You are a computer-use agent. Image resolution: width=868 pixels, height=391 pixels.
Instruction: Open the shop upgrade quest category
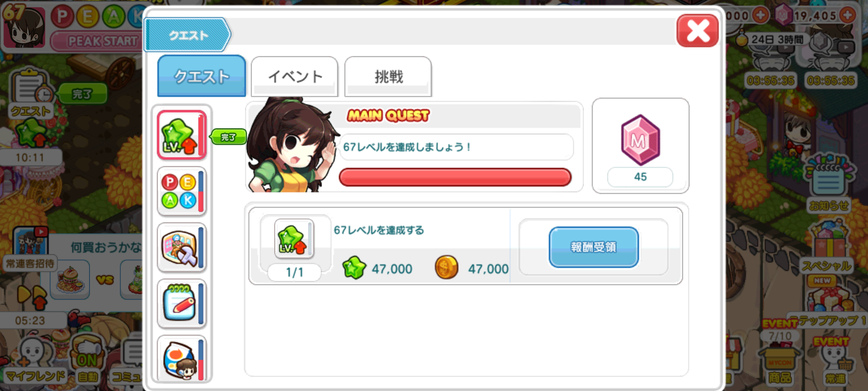[182, 247]
